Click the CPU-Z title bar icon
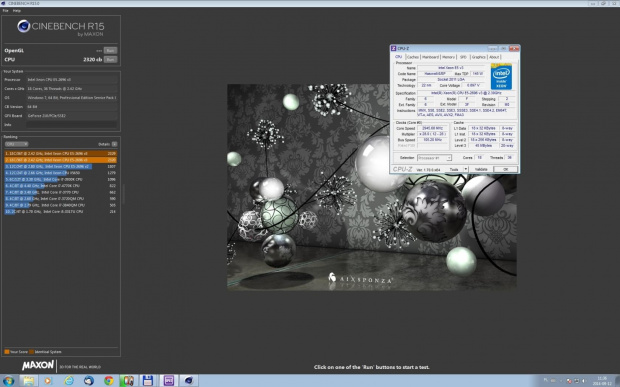620x387 pixels. coord(393,48)
